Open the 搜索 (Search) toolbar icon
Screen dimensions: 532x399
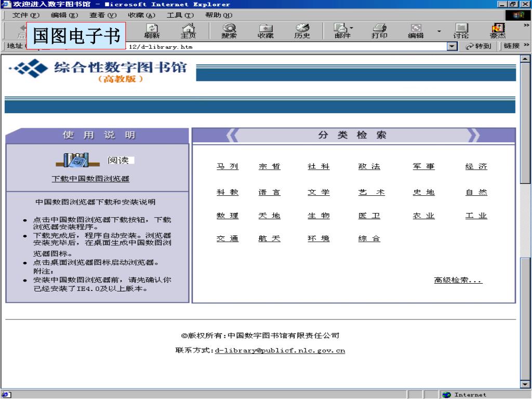229,31
